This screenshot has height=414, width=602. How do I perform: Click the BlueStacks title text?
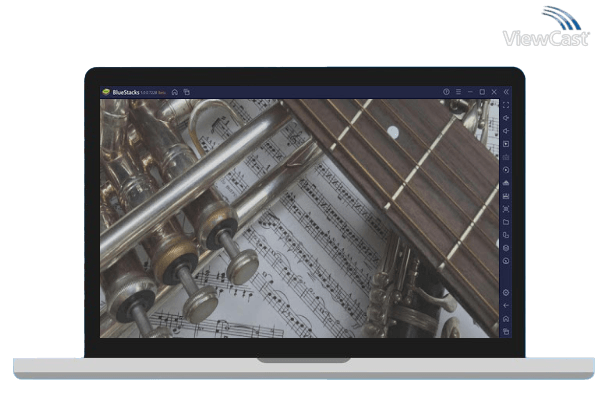pyautogui.click(x=126, y=93)
